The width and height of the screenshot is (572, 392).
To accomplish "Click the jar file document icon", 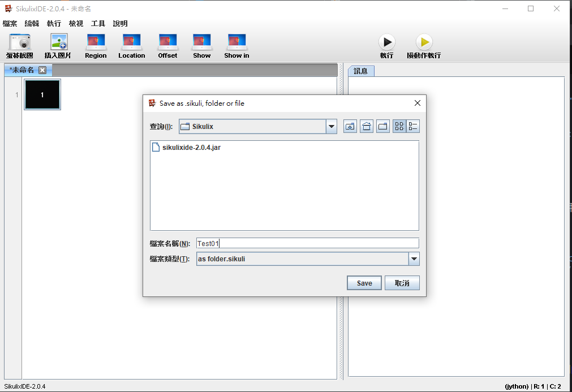I will point(156,147).
